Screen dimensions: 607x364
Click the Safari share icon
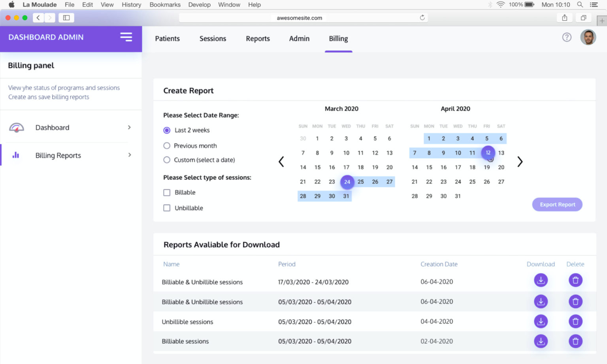(564, 18)
